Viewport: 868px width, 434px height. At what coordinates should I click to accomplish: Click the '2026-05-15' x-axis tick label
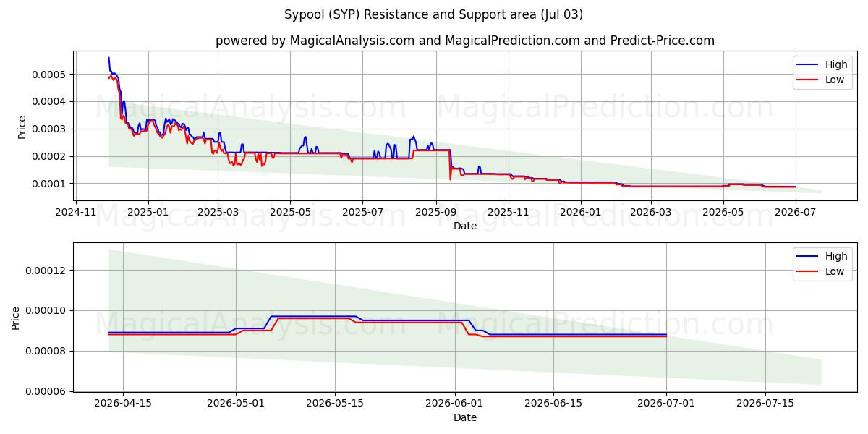(335, 404)
